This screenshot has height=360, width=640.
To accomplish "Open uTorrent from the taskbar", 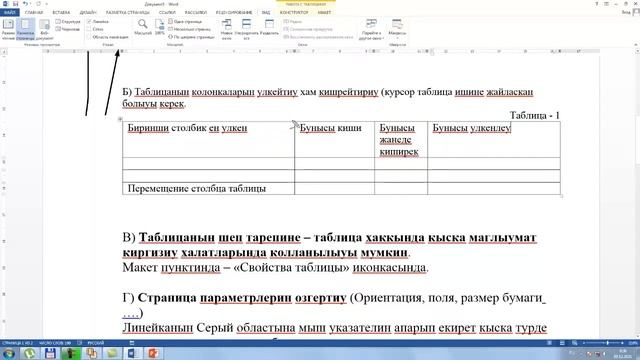I will [x=29, y=353].
